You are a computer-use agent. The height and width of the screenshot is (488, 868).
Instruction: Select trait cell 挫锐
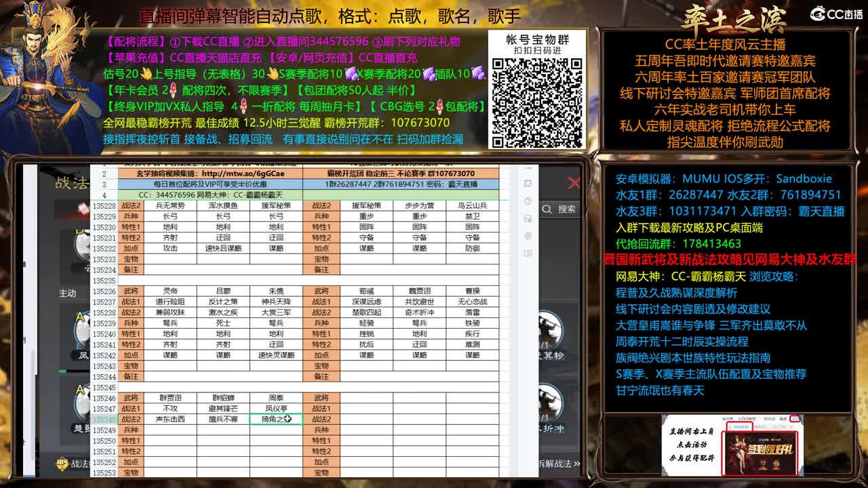367,334
